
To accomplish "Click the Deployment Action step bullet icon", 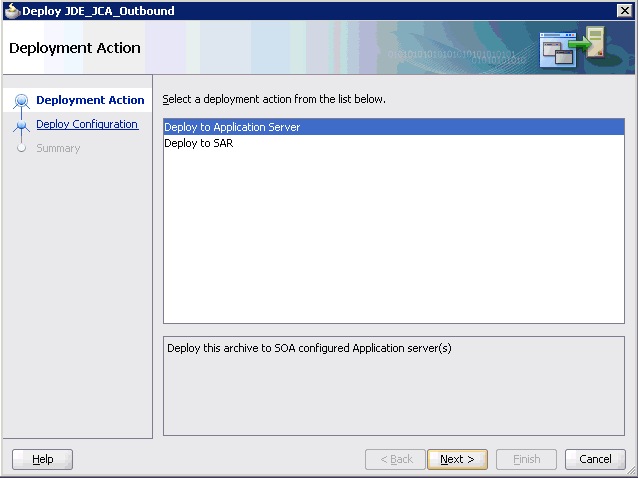I will 21,101.
